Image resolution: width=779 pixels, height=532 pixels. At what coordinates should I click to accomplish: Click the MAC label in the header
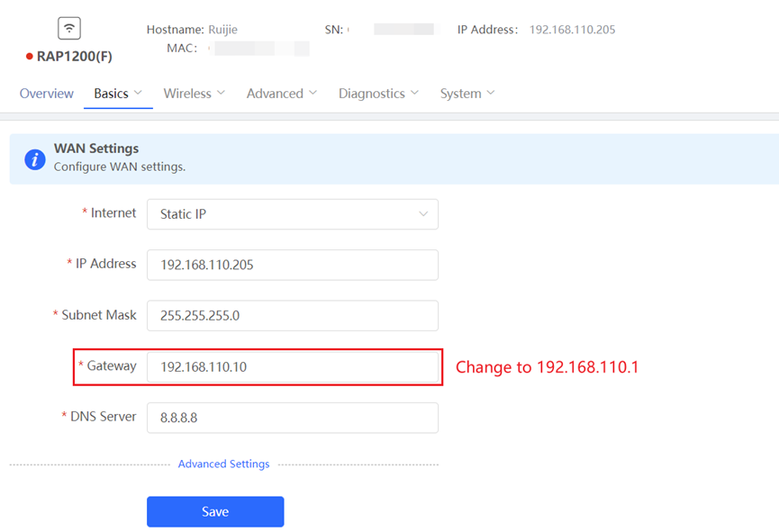[182, 49]
